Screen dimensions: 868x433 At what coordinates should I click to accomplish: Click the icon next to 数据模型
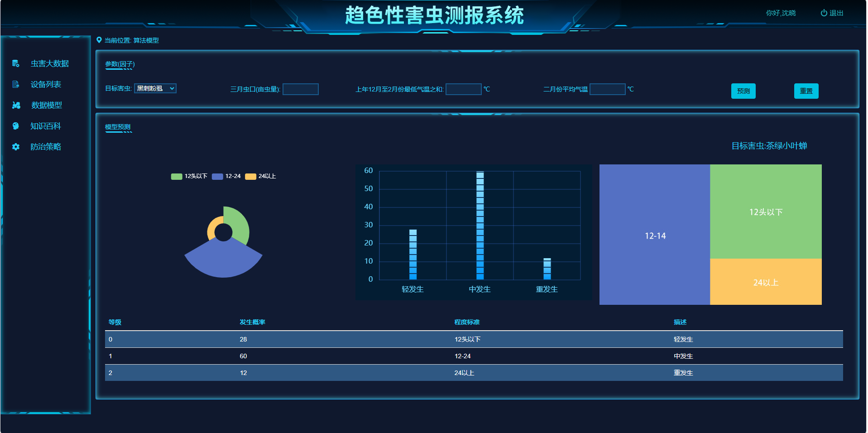pyautogui.click(x=16, y=105)
